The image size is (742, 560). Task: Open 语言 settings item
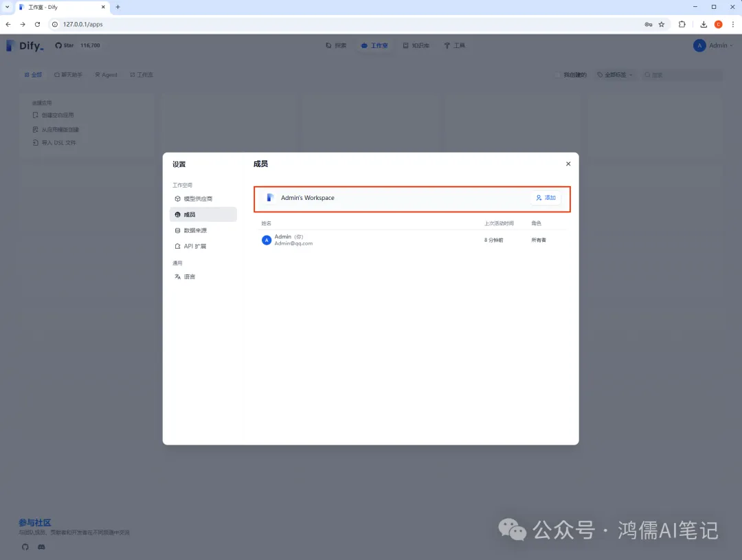pyautogui.click(x=203, y=276)
